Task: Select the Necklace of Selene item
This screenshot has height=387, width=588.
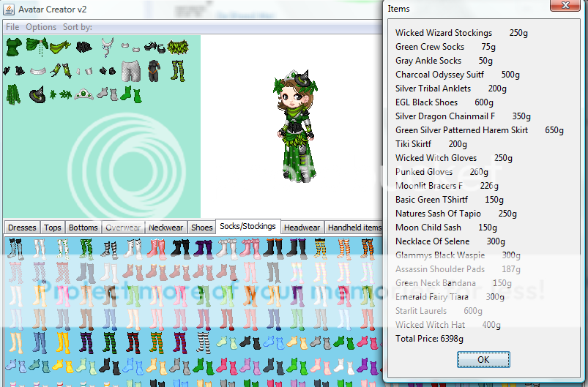Action: [x=108, y=45]
